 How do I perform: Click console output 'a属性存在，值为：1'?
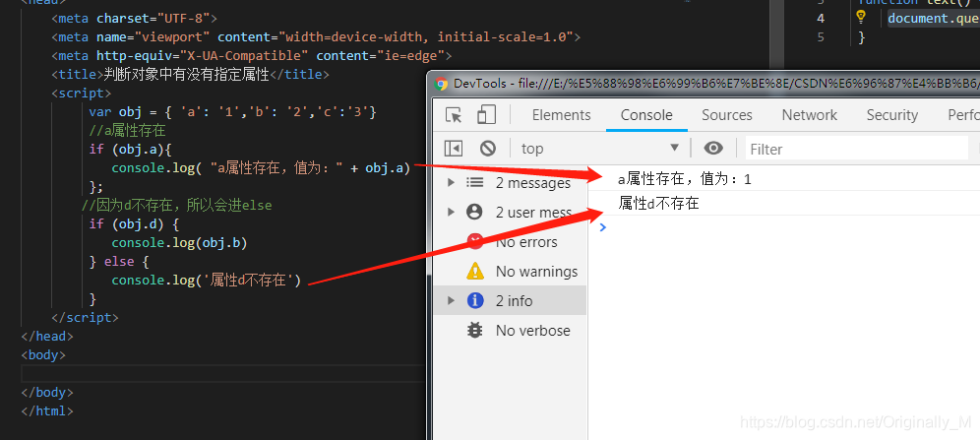(x=685, y=180)
